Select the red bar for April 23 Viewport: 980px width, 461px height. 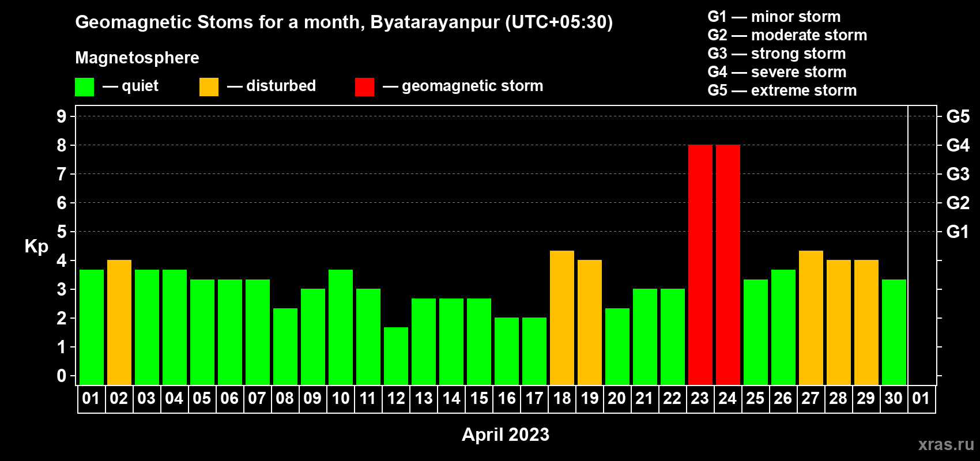click(700, 264)
